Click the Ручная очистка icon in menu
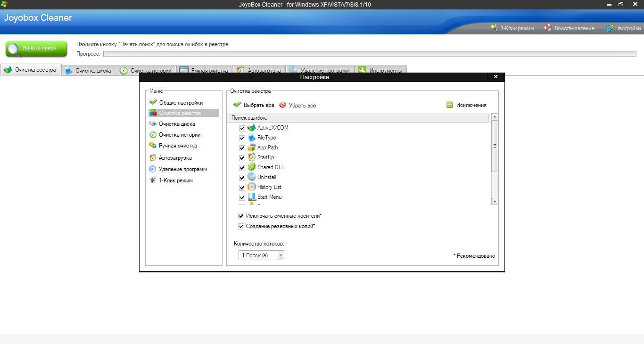644x344 pixels. 153,146
